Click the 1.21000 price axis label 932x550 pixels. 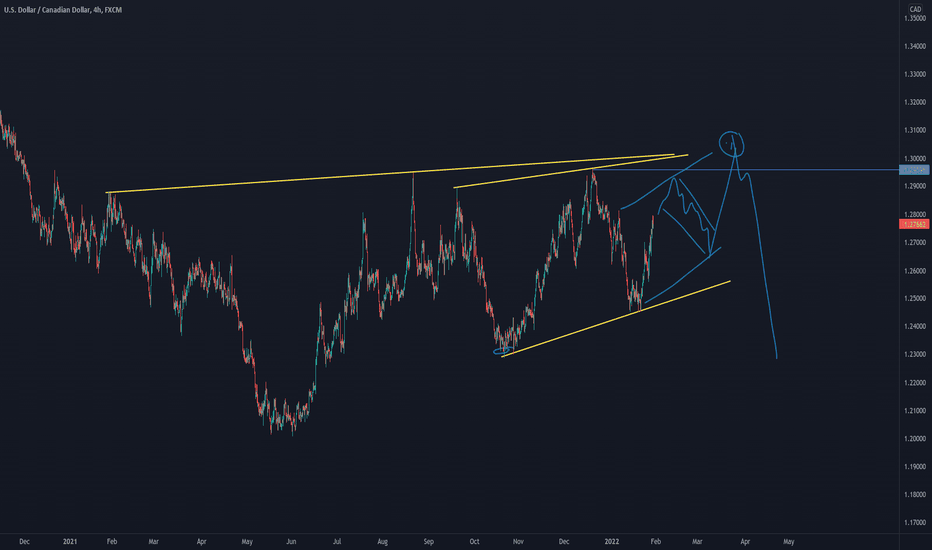coord(915,411)
